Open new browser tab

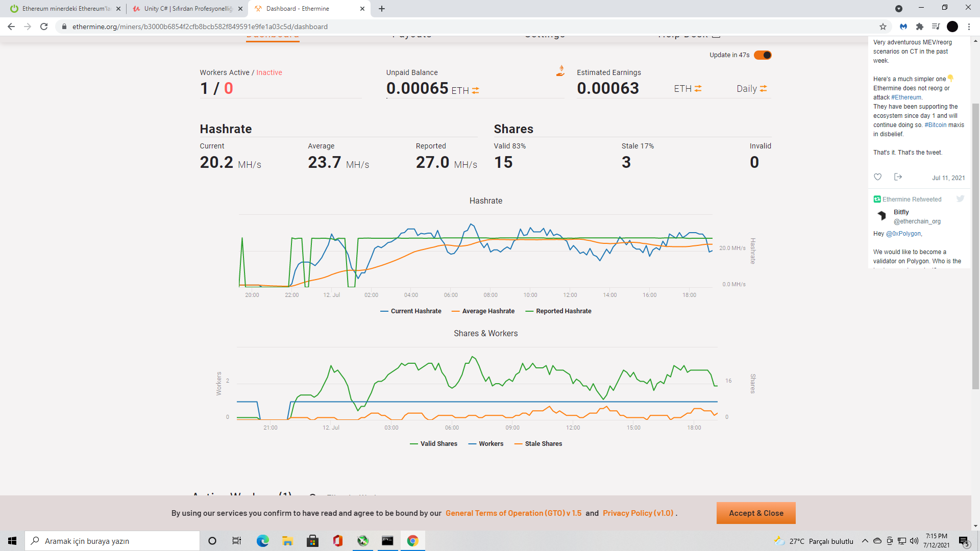point(382,9)
